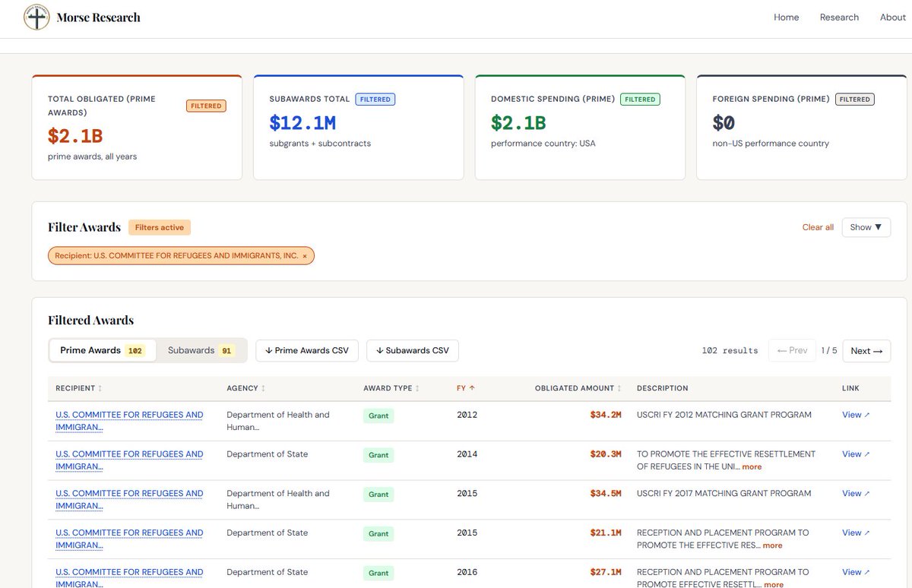
Task: Switch to the Subawards tab
Action: [x=201, y=350]
